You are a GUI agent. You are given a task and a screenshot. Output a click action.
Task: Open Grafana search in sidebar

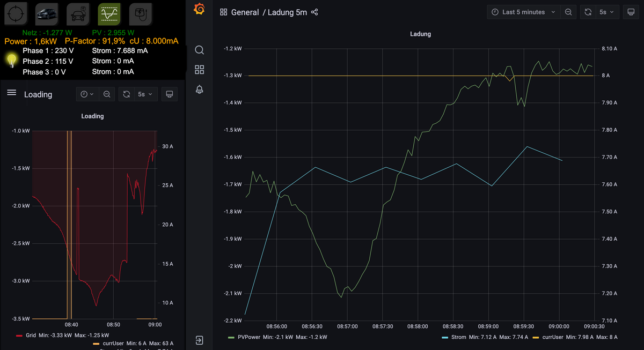pos(199,50)
